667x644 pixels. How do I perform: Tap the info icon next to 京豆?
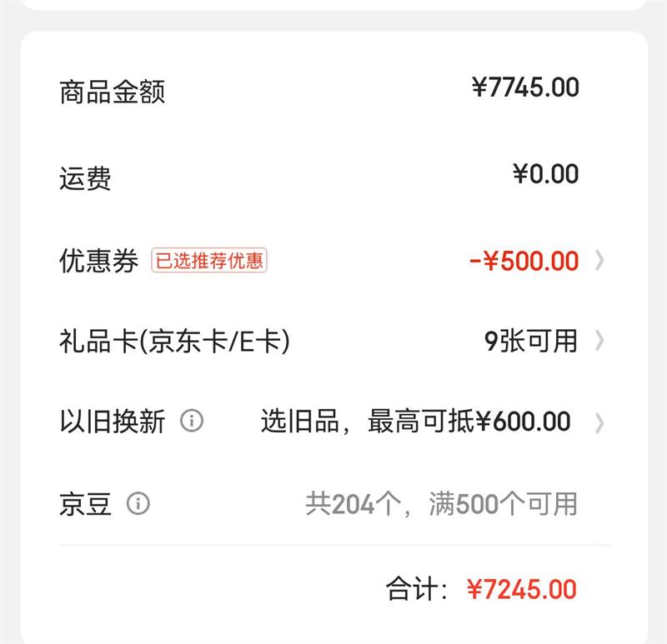138,503
